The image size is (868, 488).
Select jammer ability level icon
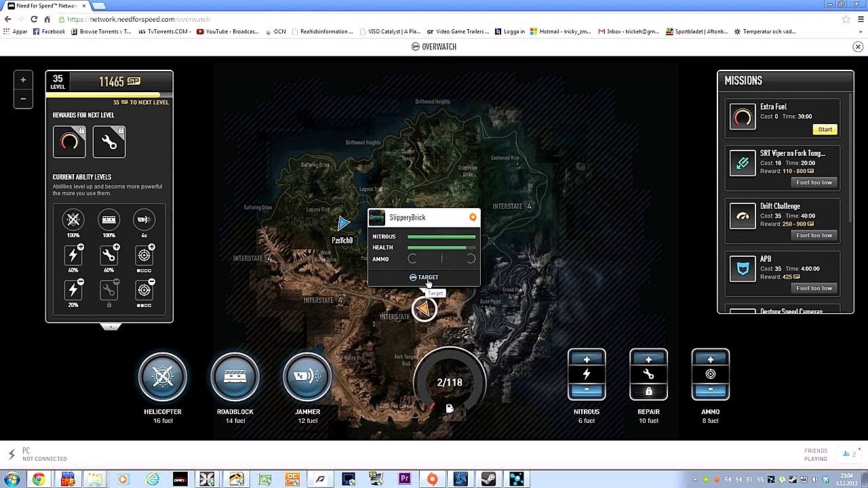[x=144, y=220]
